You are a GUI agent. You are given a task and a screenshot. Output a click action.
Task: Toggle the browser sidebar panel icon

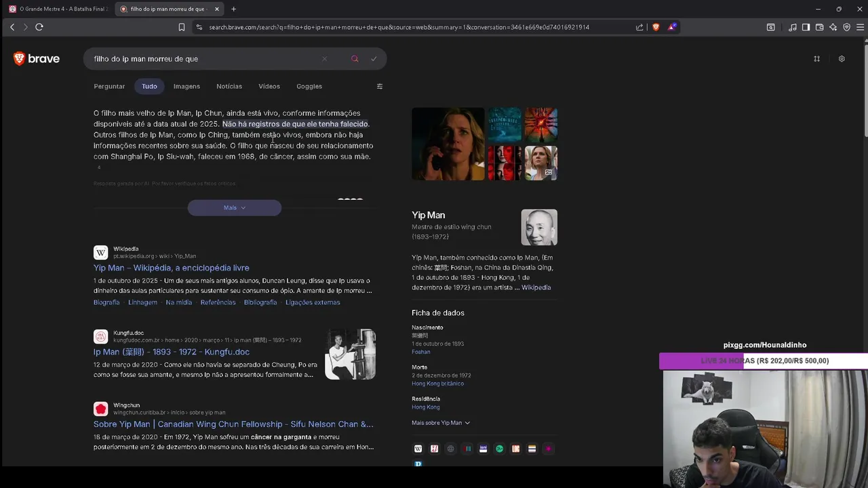click(x=806, y=27)
